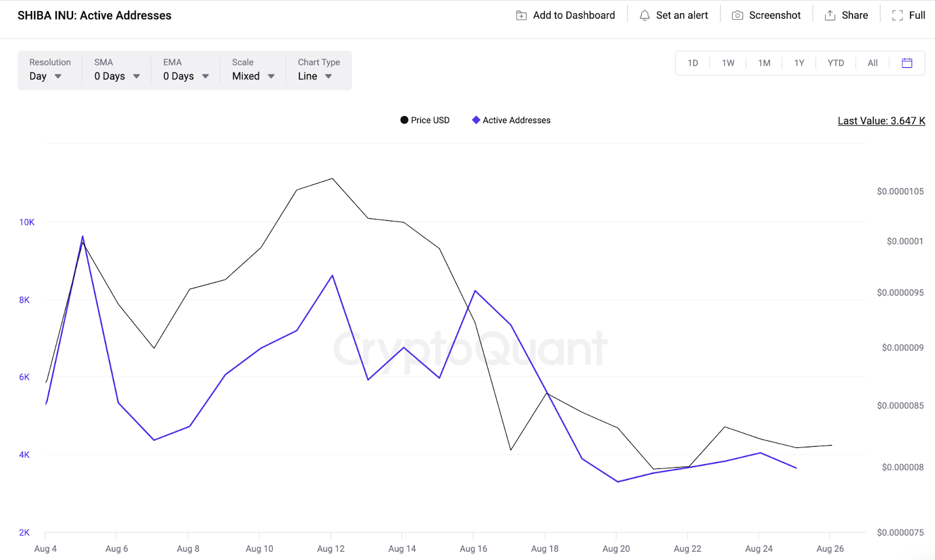Open the Resolution Day dropdown

(x=46, y=76)
